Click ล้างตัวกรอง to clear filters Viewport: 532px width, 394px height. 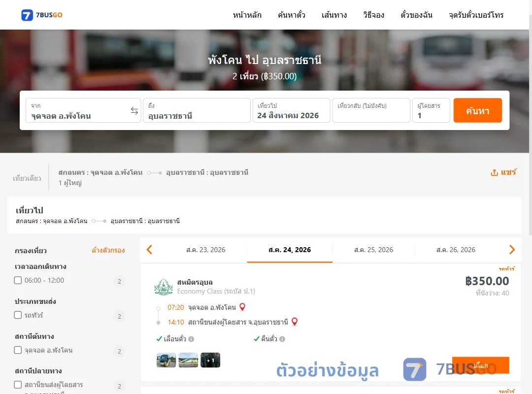(108, 251)
